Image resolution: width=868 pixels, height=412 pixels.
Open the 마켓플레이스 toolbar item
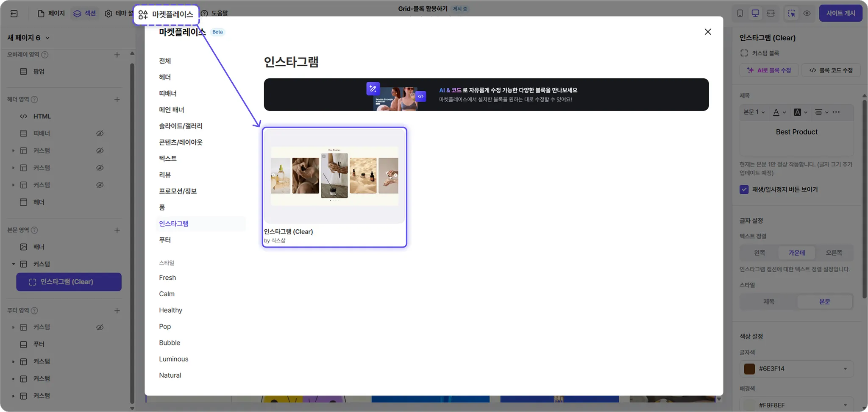166,14
